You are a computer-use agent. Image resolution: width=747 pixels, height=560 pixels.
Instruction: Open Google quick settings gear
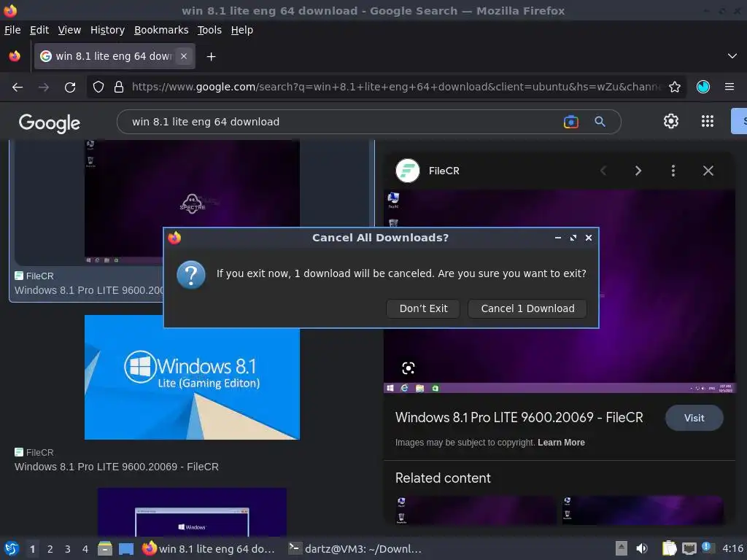point(671,121)
